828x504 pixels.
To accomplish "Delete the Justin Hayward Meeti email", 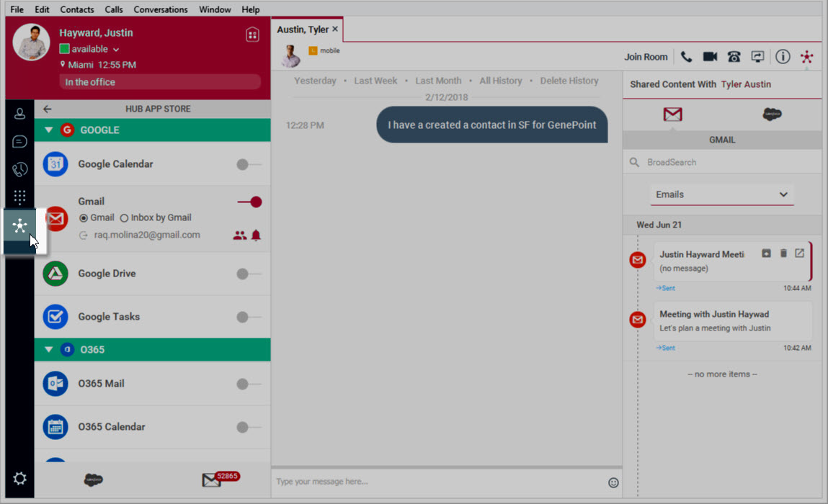I will pyautogui.click(x=783, y=253).
